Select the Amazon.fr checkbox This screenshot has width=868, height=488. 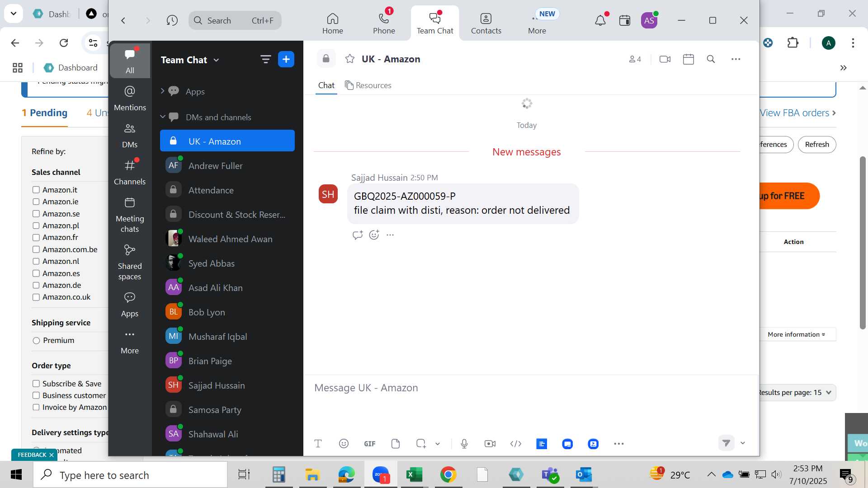(36, 237)
